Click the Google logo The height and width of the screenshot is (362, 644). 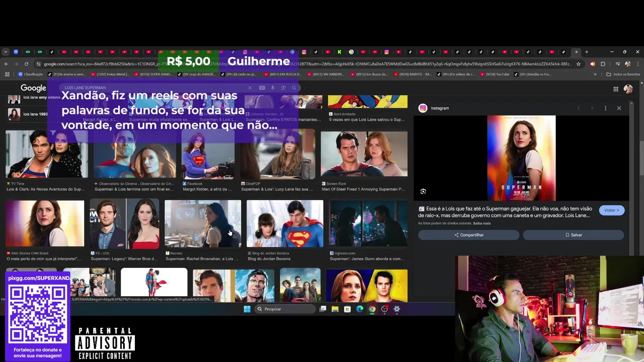[33, 88]
